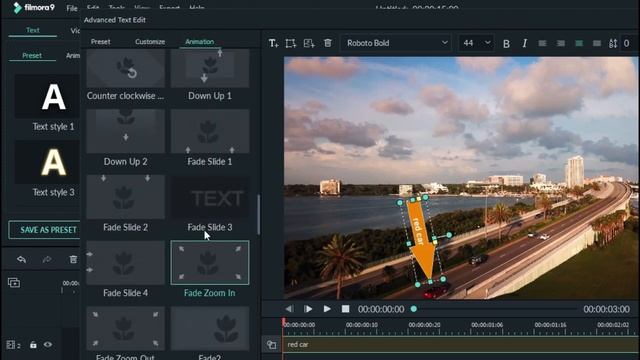Image resolution: width=640 pixels, height=360 pixels.
Task: Click the text track icon left of red car
Action: [x=271, y=345]
